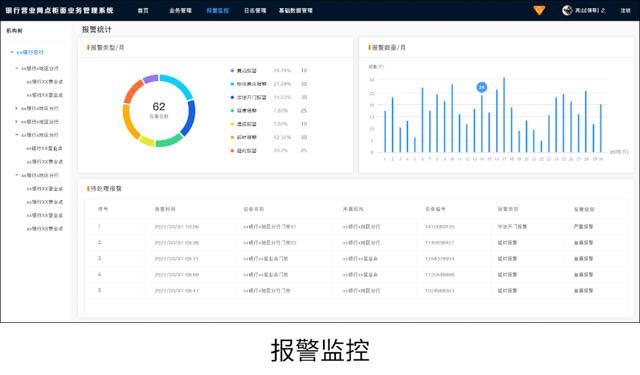
Task: Click the amber-orange donut chart segment
Action: tap(129, 122)
